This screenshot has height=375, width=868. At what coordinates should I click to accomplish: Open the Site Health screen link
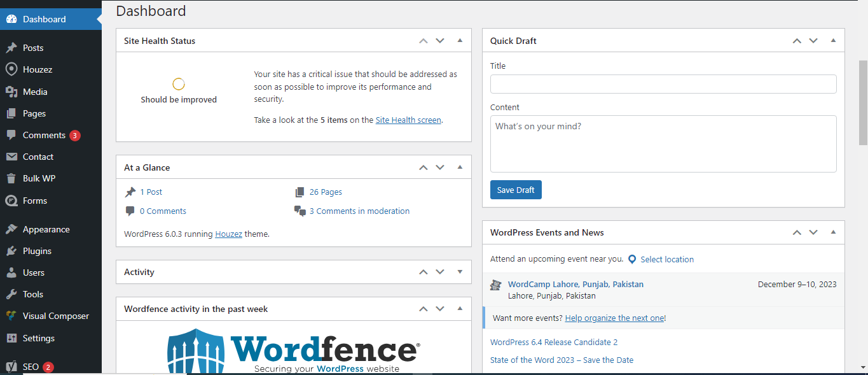(x=408, y=120)
